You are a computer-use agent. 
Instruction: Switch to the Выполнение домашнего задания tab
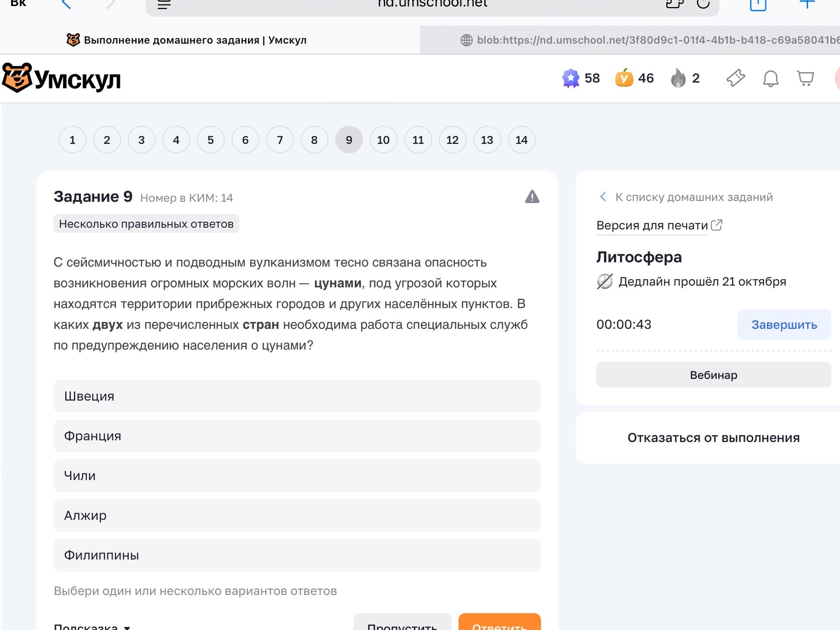click(x=187, y=40)
